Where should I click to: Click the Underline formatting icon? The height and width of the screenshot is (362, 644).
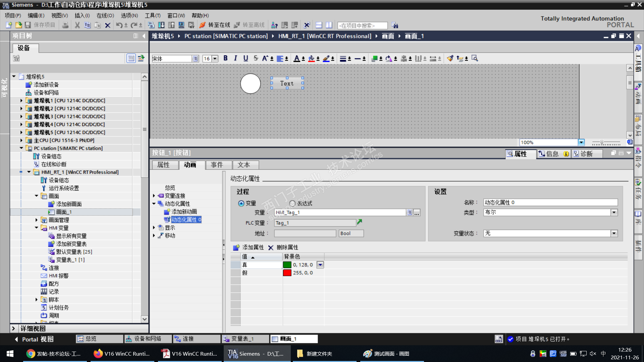(246, 58)
